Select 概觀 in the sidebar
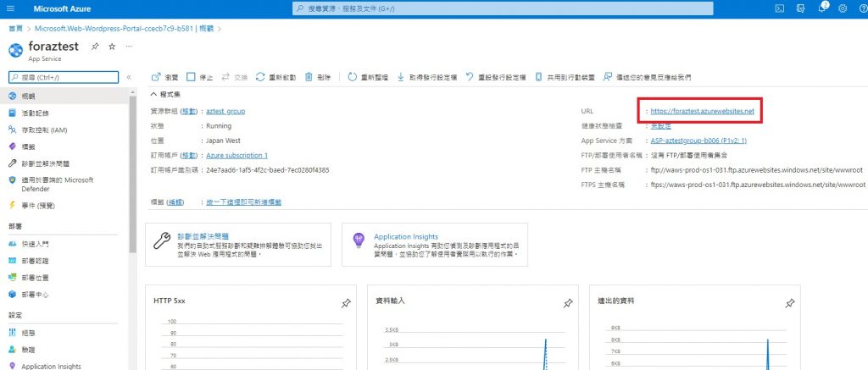This screenshot has width=868, height=370. pos(64,97)
